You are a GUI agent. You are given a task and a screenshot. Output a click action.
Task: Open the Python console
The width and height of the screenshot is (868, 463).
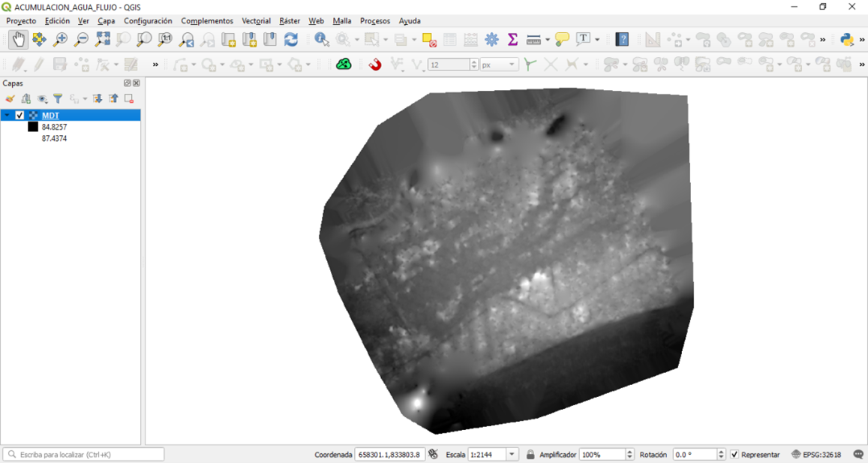click(x=847, y=39)
